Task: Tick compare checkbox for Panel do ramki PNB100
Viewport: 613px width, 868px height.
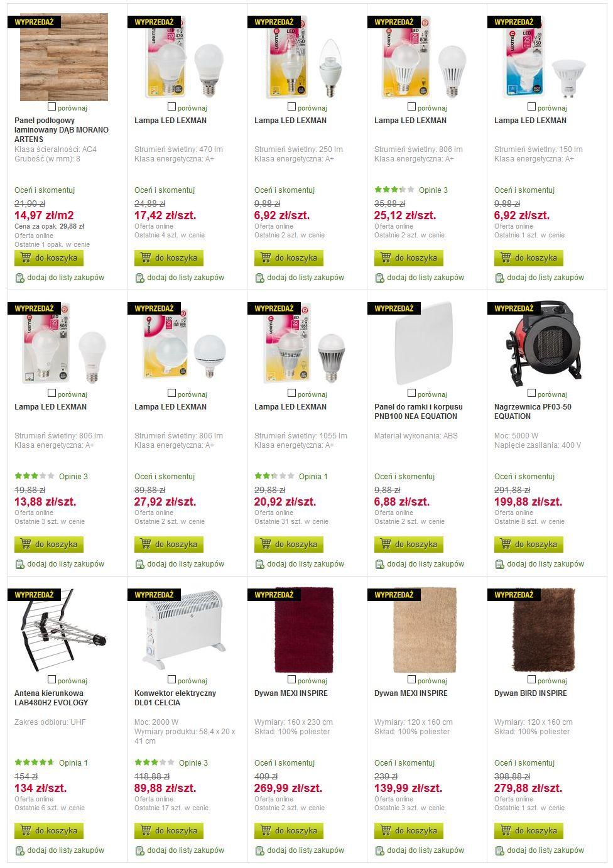Action: [412, 393]
